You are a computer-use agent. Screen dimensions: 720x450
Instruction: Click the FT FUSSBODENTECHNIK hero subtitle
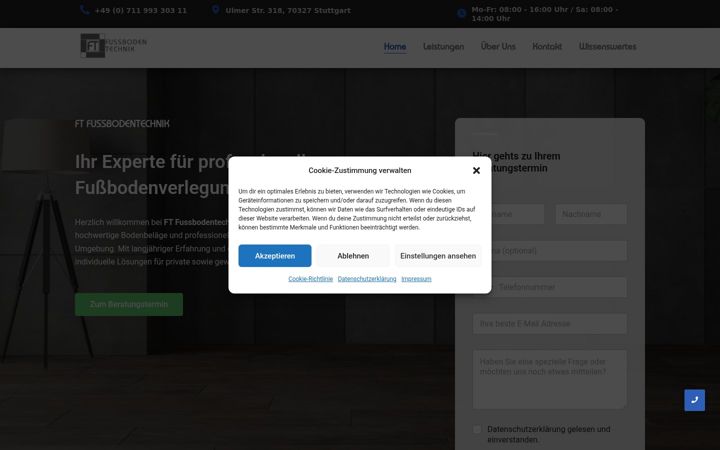coord(122,124)
